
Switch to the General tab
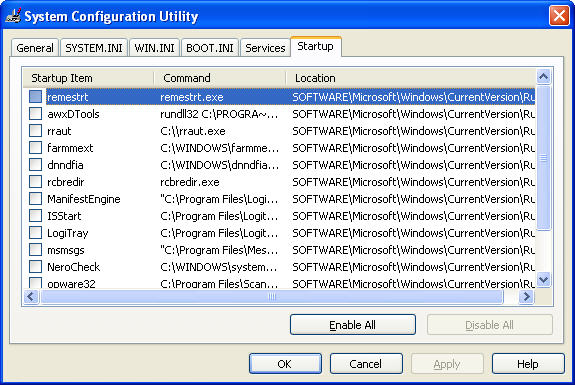pos(35,48)
